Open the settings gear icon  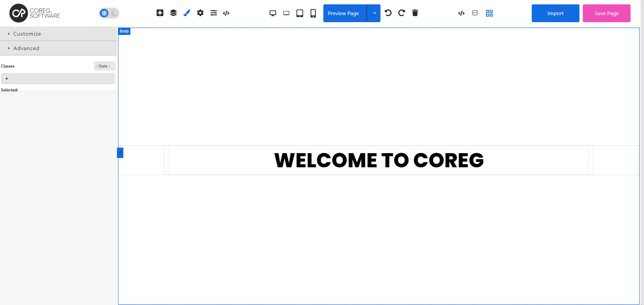(200, 13)
